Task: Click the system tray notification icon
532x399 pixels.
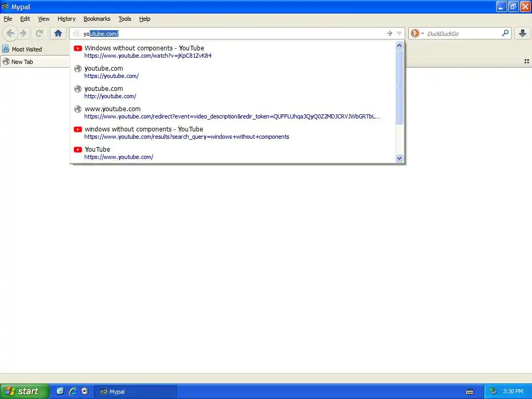Action: 493,392
